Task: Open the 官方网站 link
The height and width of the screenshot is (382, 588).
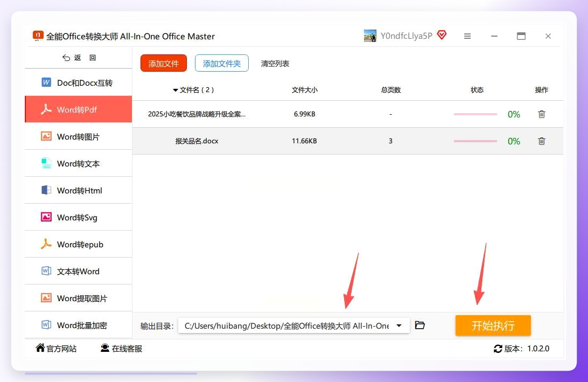Action: coord(56,349)
